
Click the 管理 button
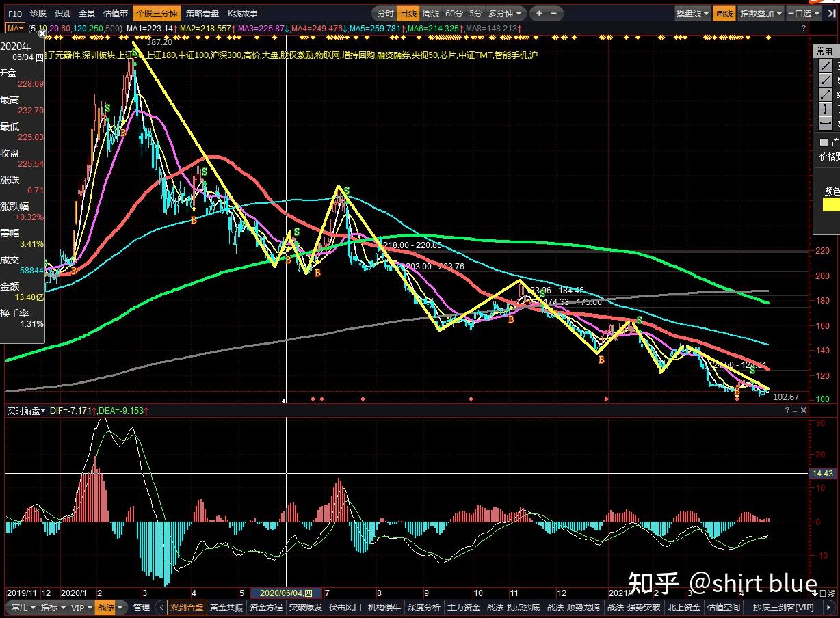[142, 607]
